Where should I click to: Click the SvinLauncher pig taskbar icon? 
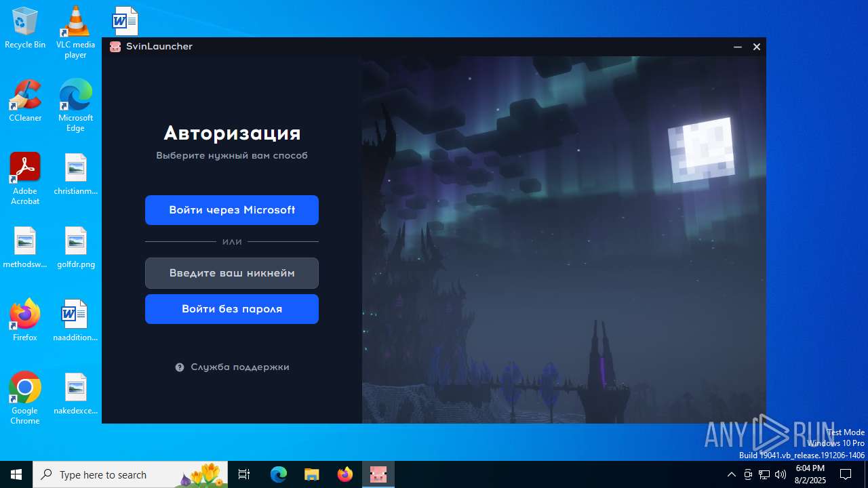(x=378, y=474)
